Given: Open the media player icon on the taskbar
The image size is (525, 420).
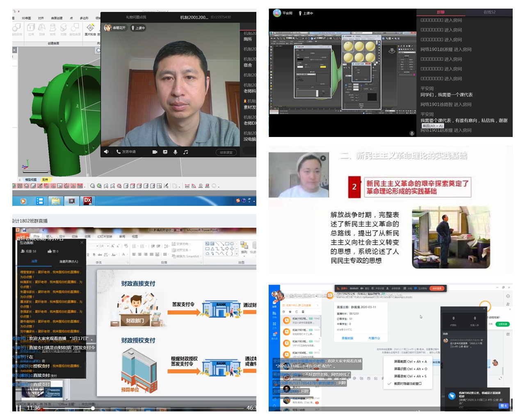Looking at the screenshot, I should [23, 201].
